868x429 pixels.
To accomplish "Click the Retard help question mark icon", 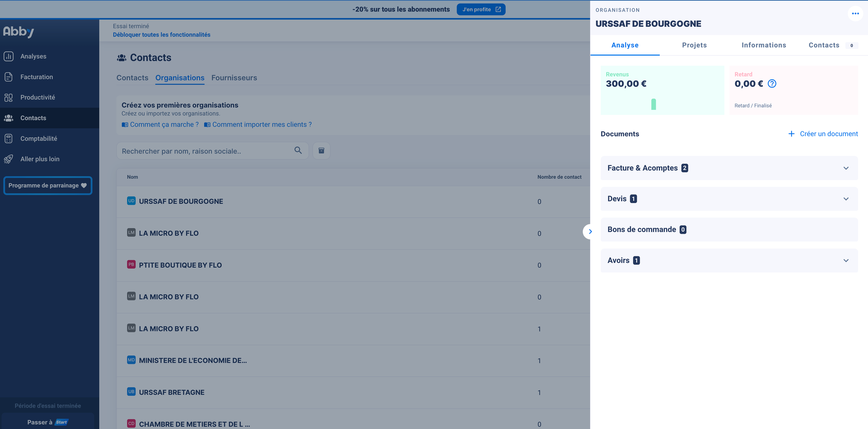I will coord(772,84).
